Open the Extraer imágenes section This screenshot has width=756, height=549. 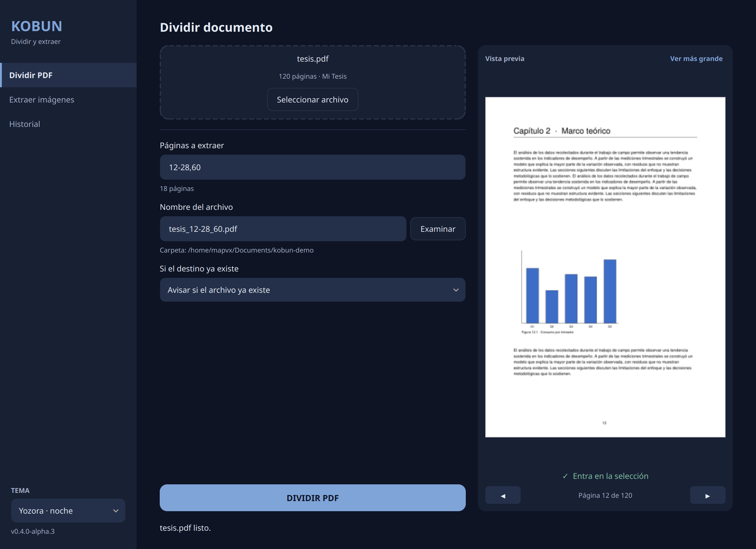pyautogui.click(x=68, y=99)
